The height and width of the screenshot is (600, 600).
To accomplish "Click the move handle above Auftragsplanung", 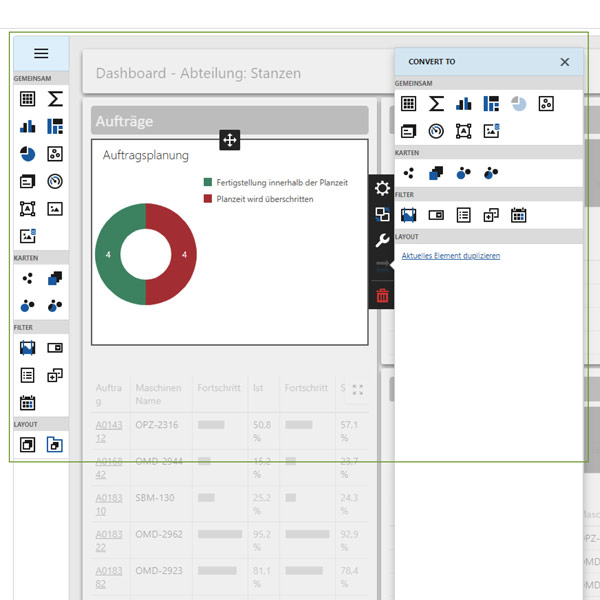I will pos(230,140).
